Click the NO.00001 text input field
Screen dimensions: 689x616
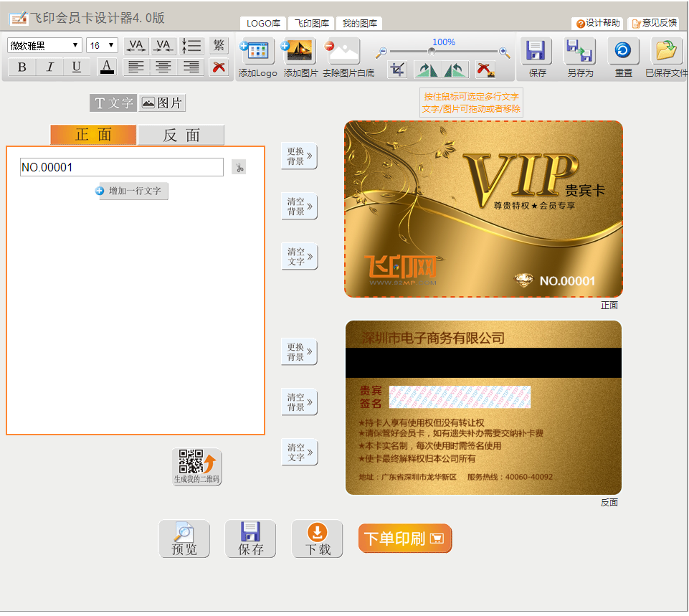tap(122, 168)
